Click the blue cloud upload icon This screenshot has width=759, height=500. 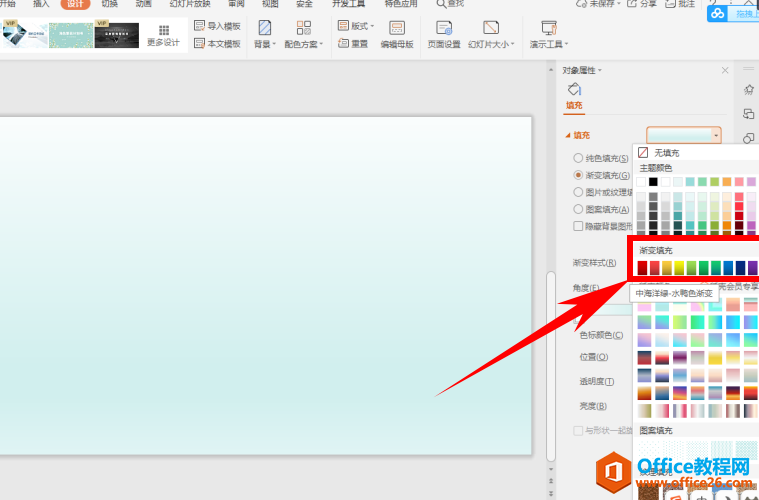(x=718, y=14)
